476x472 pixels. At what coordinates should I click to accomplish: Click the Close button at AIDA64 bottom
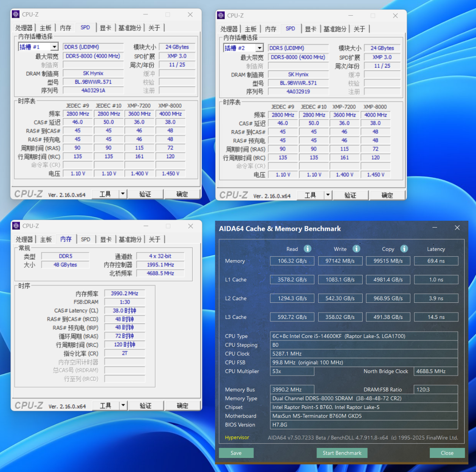[447, 453]
